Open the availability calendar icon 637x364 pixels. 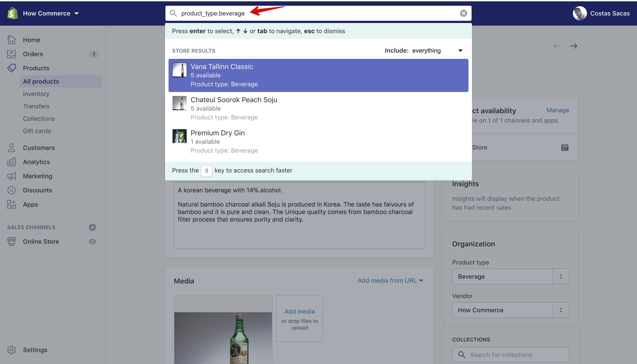[x=565, y=148]
